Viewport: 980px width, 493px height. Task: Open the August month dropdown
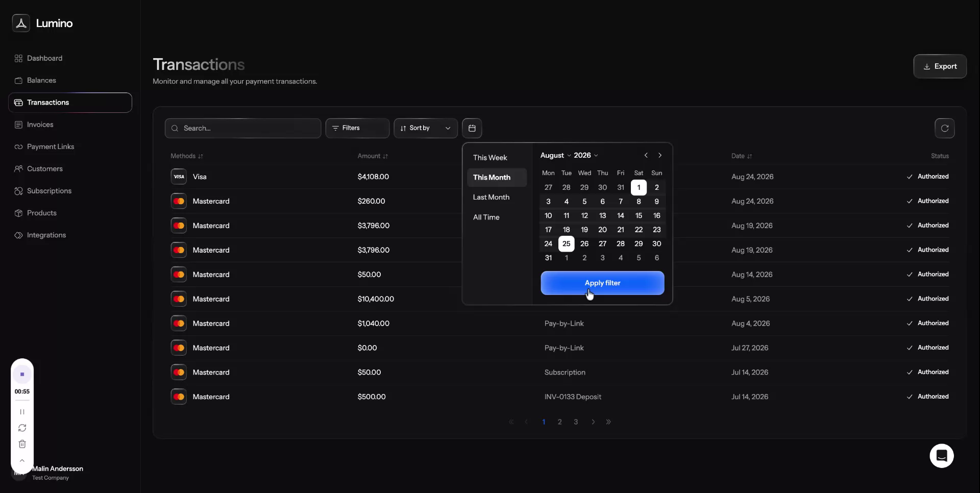pos(555,155)
